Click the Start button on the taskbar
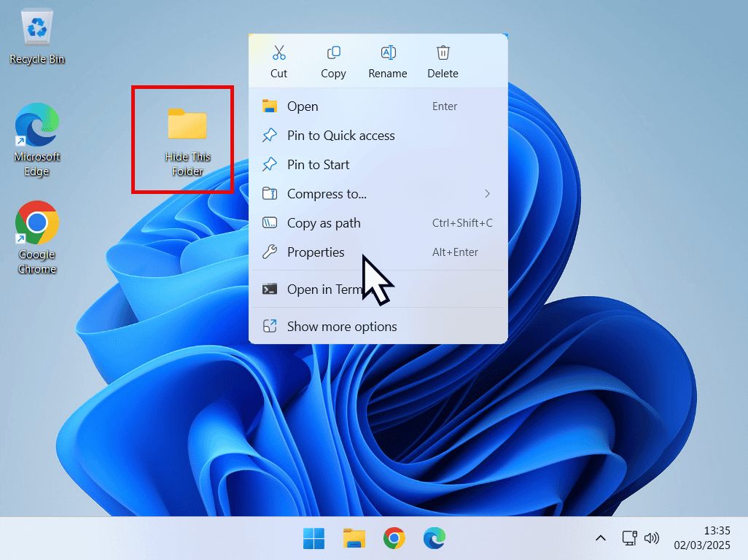 [x=313, y=538]
